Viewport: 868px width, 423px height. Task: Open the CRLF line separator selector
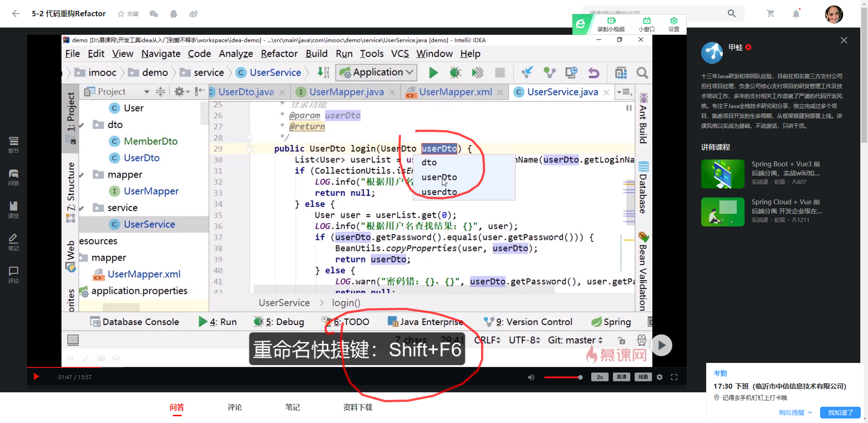488,340
